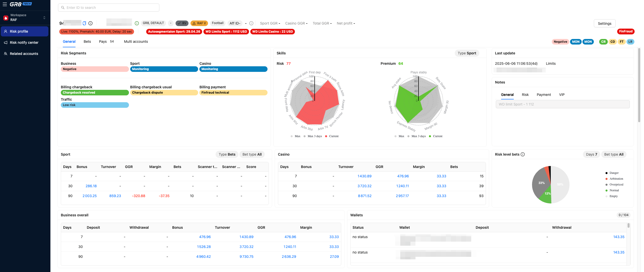
Task: Click the grey info icon after Aff ID
Action: pyautogui.click(x=251, y=23)
